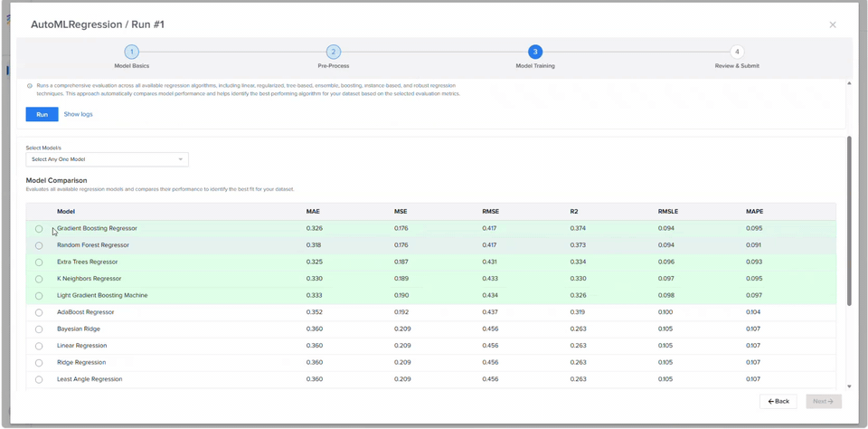Click the RMSE column header
Viewport: 868px width, 429px height.
[490, 212]
